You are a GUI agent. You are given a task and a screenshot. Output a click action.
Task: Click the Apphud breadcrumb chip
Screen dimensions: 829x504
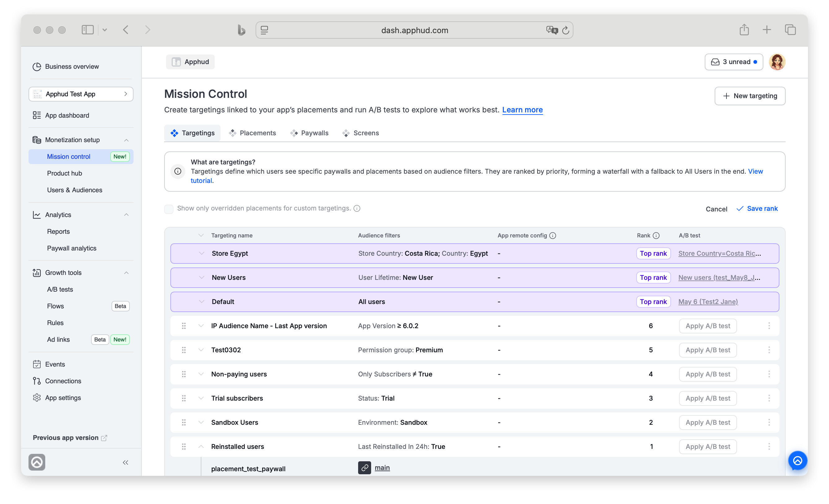tap(190, 62)
